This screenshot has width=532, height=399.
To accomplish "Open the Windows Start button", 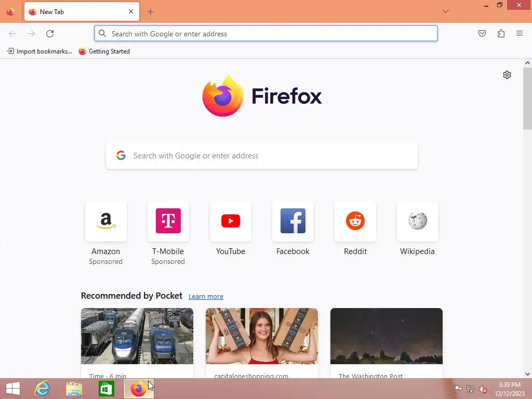I will (13, 389).
